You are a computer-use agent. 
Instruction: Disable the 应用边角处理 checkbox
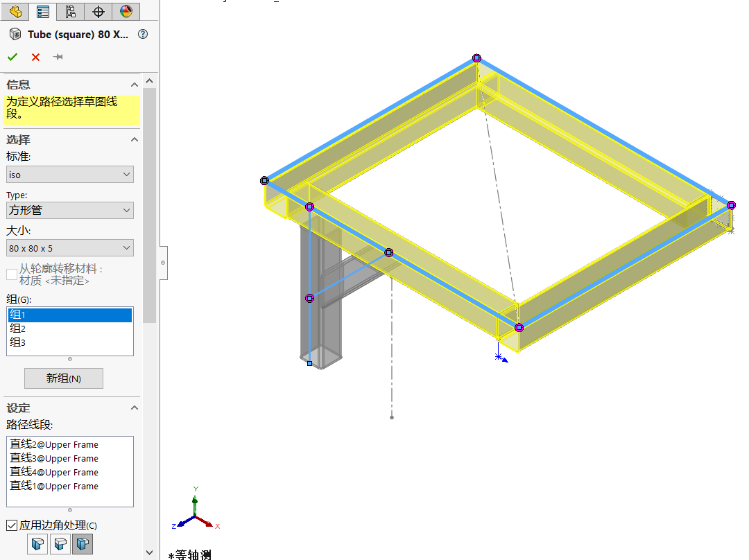click(x=12, y=525)
